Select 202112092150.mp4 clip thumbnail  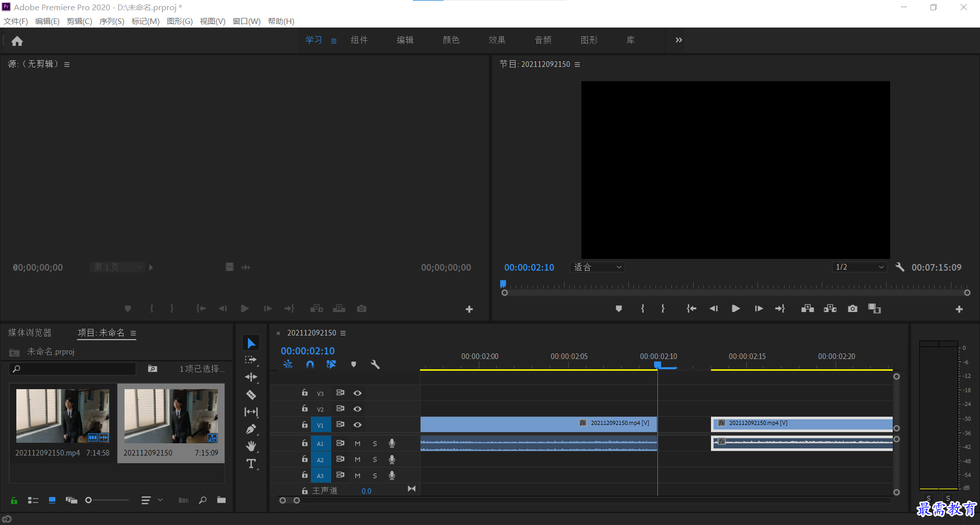(63, 416)
